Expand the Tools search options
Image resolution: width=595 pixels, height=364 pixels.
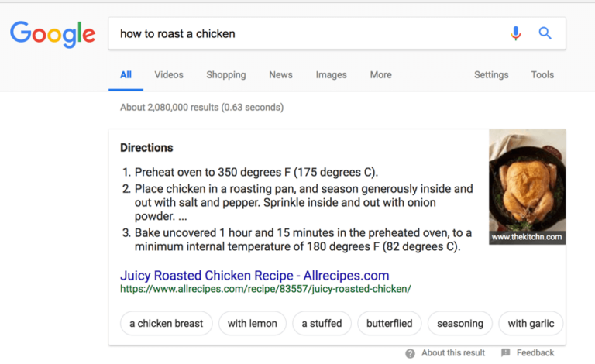click(x=542, y=75)
